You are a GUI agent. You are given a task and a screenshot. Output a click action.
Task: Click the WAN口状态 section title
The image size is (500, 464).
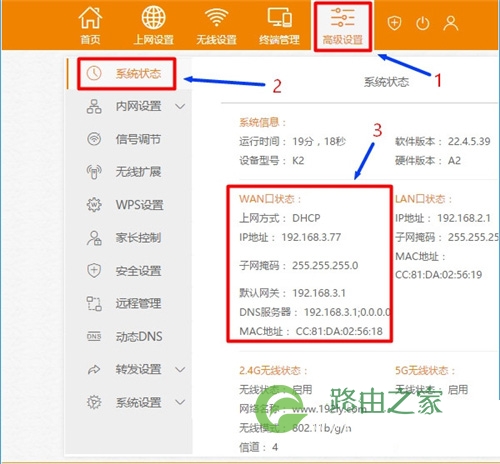tap(270, 199)
